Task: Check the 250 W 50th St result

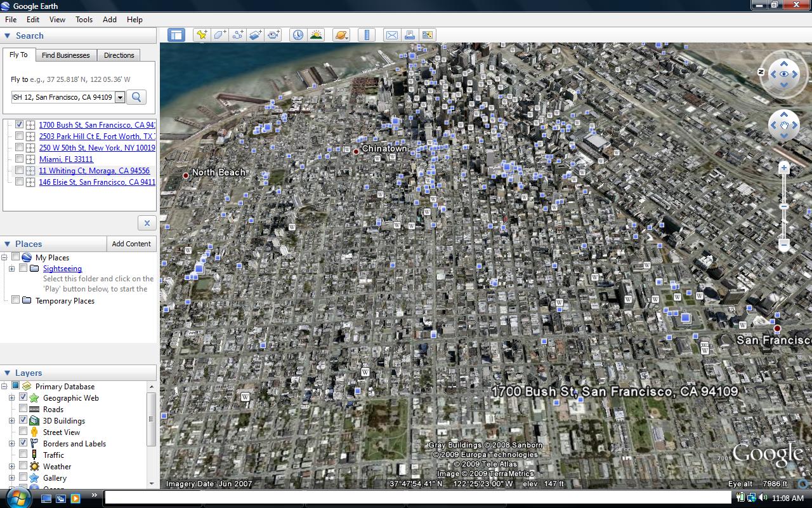Action: (20, 148)
